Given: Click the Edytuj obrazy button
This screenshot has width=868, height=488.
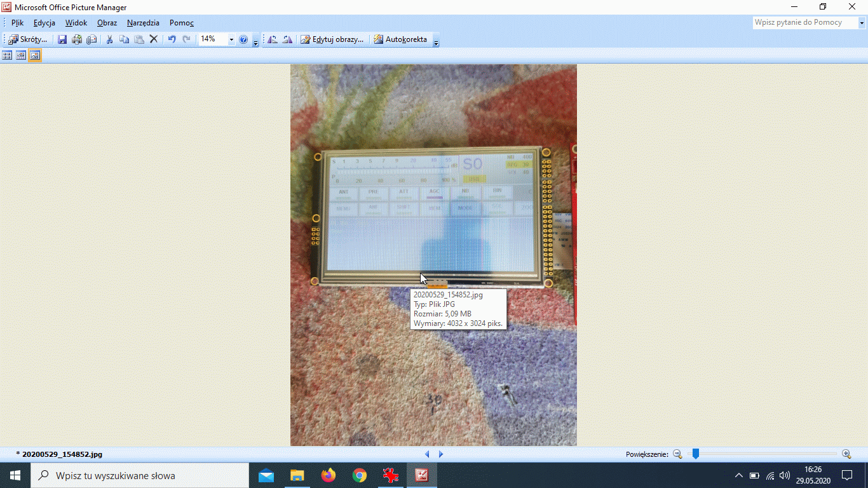Looking at the screenshot, I should 332,39.
